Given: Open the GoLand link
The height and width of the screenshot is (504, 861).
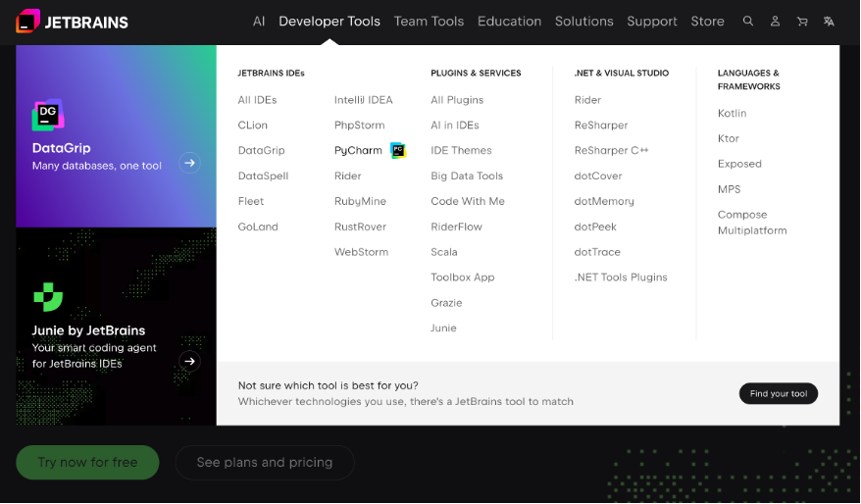Looking at the screenshot, I should coord(258,227).
